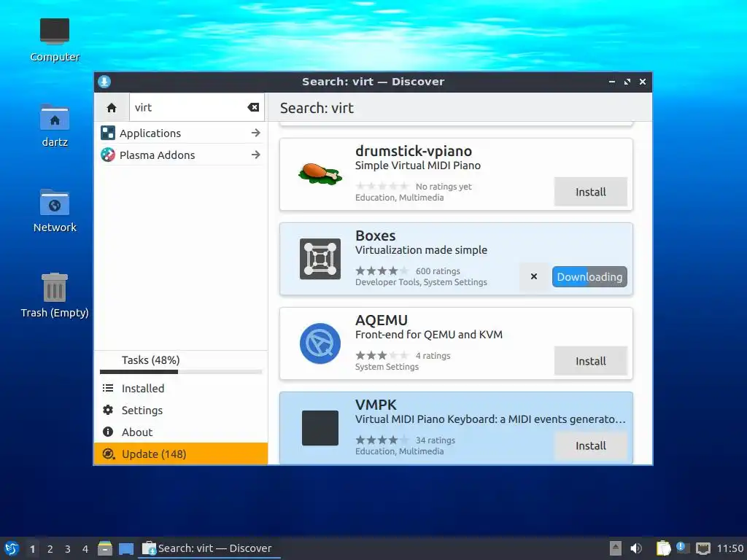Launch file manager from taskbar
This screenshot has width=747, height=560.
pyautogui.click(x=105, y=548)
